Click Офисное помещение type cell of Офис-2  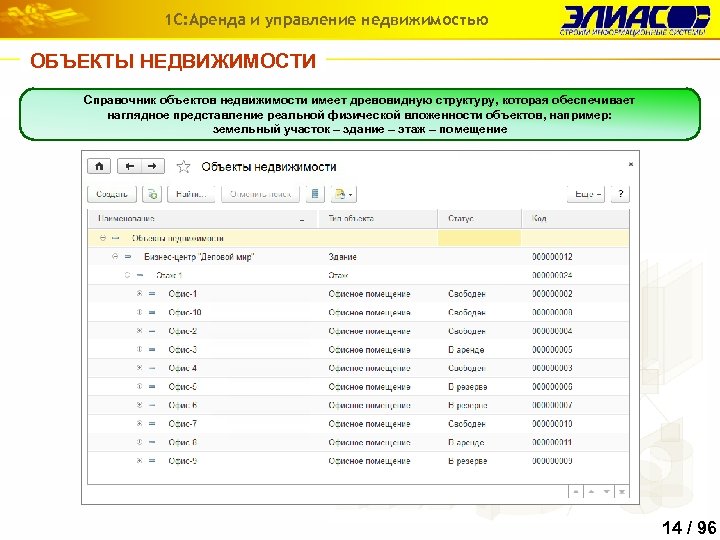click(369, 331)
